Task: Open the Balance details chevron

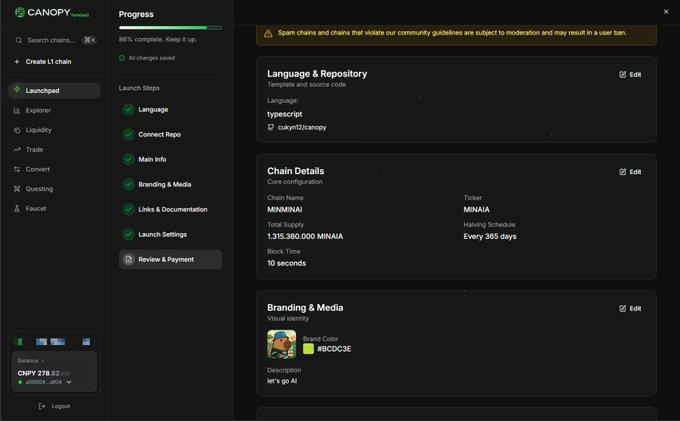Action: coord(42,361)
